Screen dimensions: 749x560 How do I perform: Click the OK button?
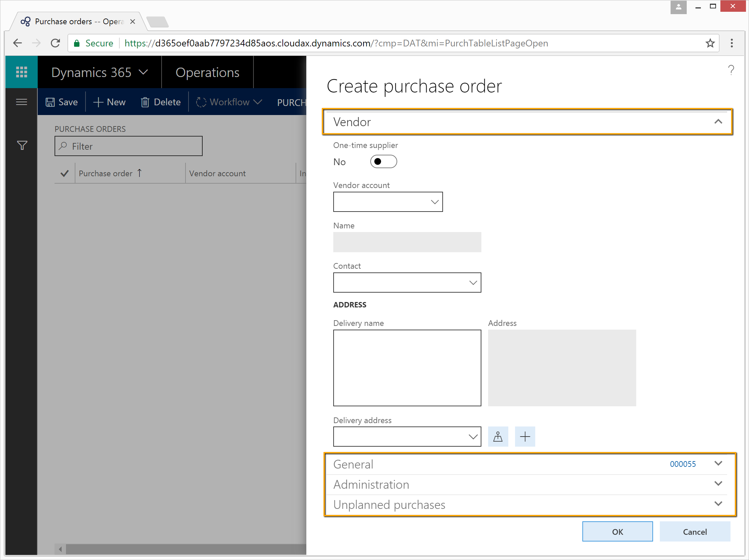coord(617,531)
